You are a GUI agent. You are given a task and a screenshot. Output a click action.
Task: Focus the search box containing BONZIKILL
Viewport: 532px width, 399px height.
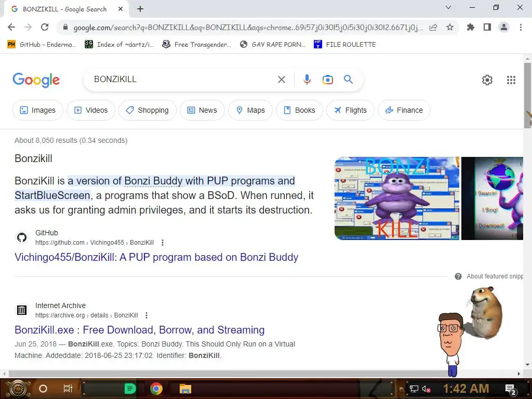tap(183, 79)
